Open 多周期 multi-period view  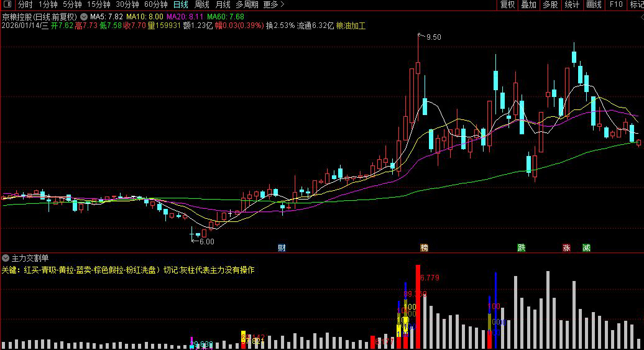pyautogui.click(x=247, y=4)
